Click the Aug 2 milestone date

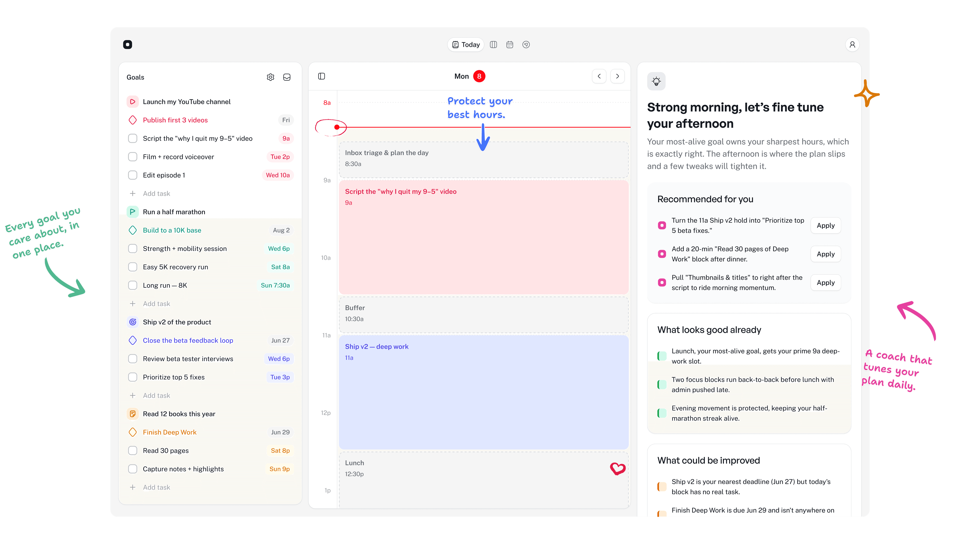281,230
